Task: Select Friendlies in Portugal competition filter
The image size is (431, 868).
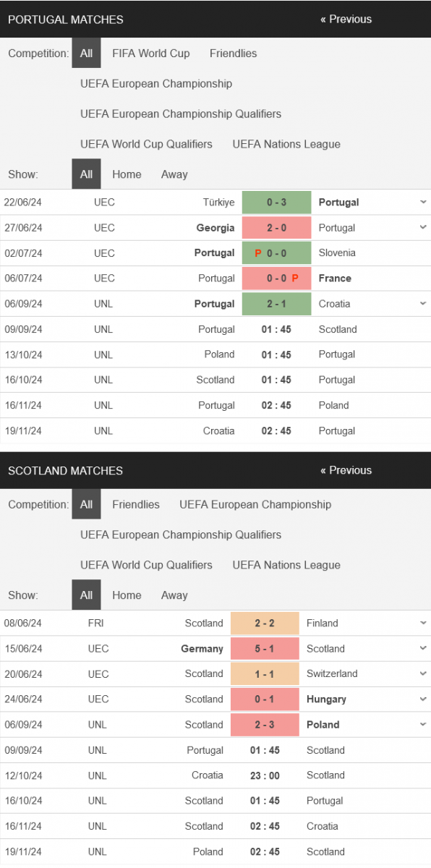Action: click(233, 54)
